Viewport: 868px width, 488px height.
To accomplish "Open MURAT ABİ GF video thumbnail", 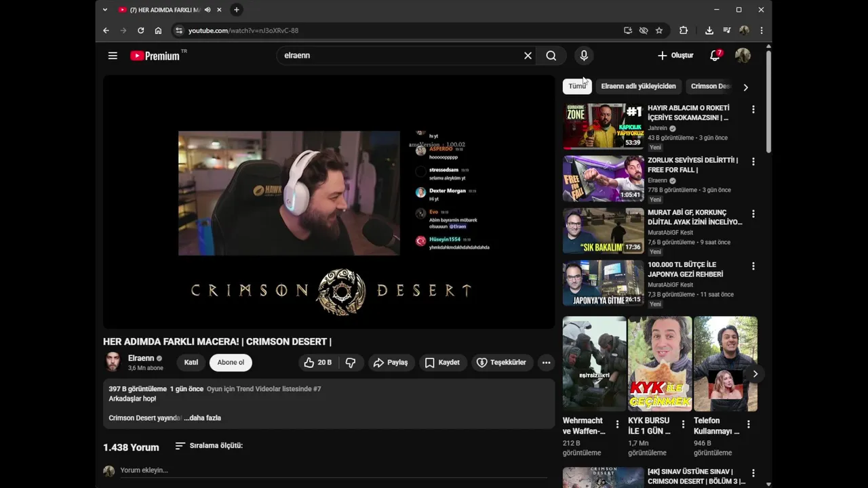I will [x=603, y=230].
